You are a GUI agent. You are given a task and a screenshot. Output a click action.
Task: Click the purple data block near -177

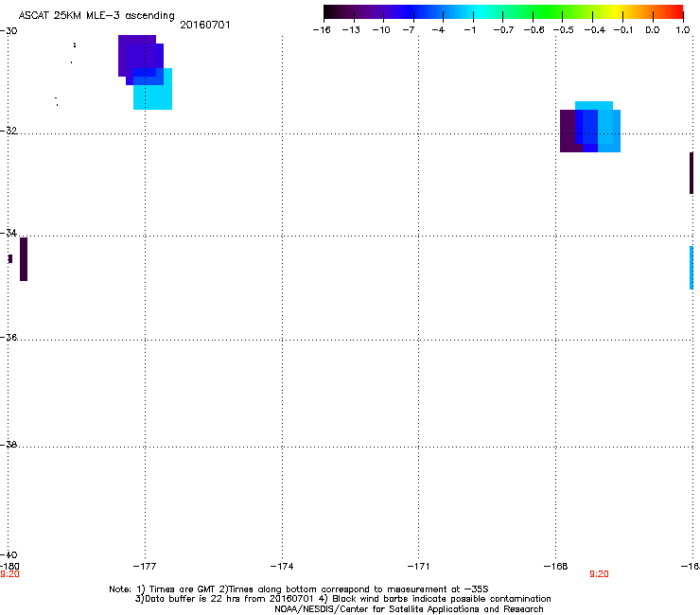pos(136,54)
